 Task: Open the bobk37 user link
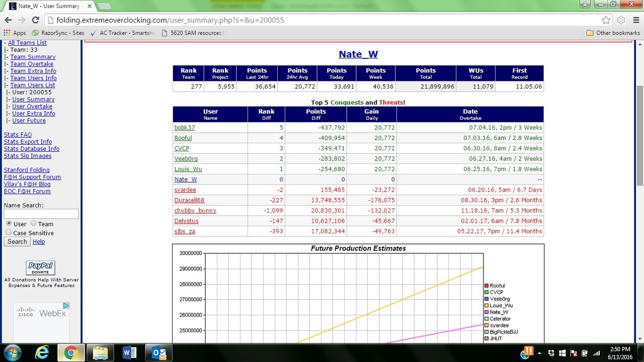[184, 128]
